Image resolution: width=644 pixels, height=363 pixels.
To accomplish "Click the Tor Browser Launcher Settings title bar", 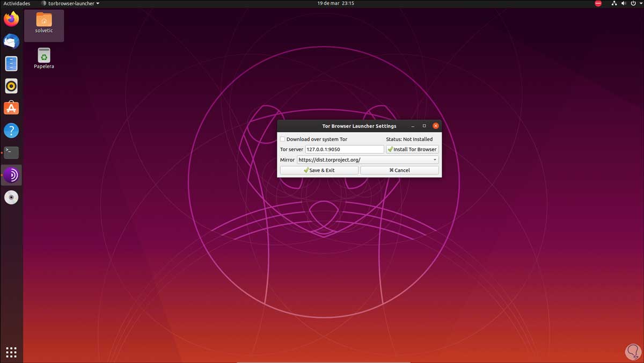I will coord(359,126).
